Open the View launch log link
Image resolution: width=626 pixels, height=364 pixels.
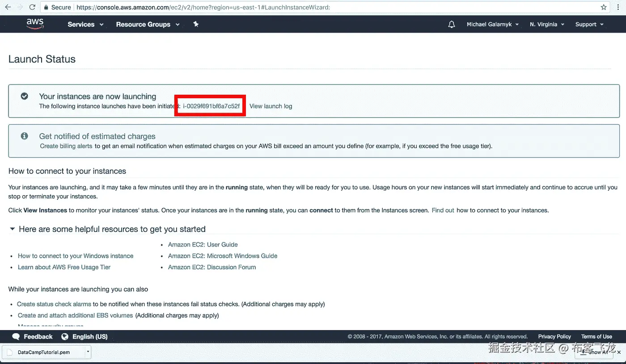point(271,106)
